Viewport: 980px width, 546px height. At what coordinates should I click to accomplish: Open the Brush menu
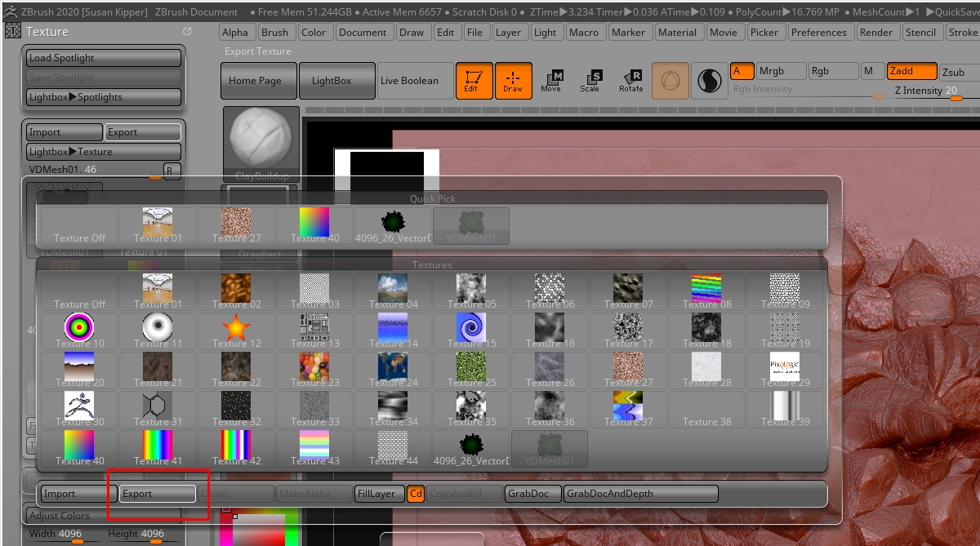pyautogui.click(x=274, y=33)
